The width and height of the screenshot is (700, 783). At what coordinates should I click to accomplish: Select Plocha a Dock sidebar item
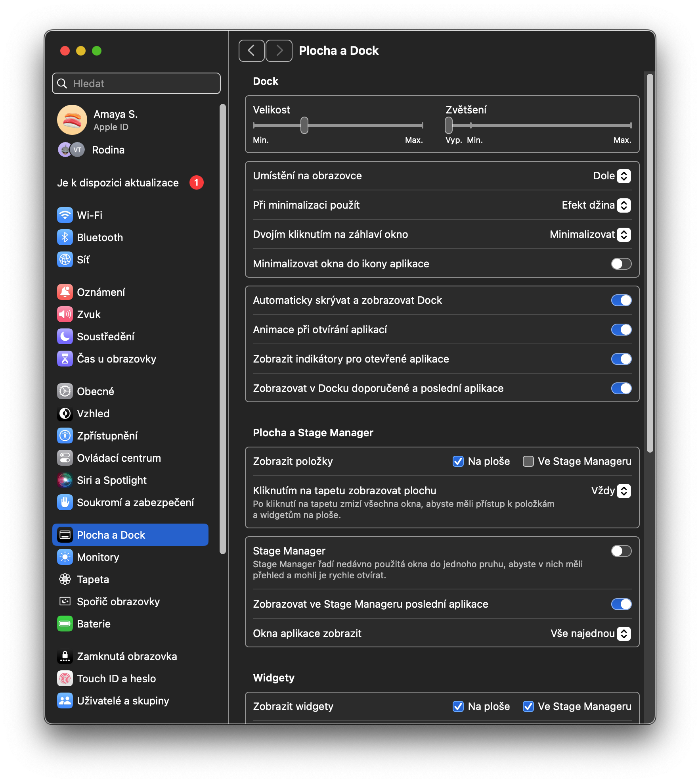130,535
